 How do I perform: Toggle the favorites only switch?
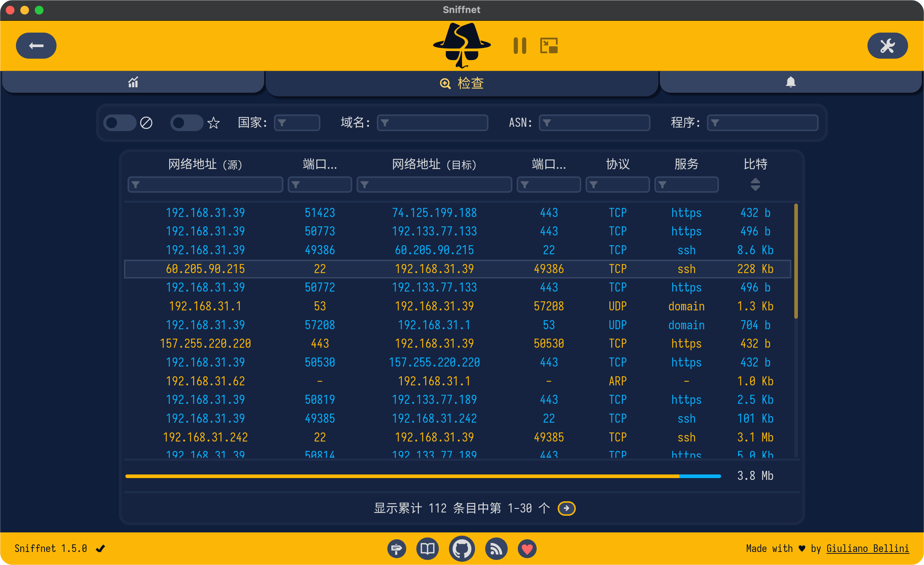[186, 123]
